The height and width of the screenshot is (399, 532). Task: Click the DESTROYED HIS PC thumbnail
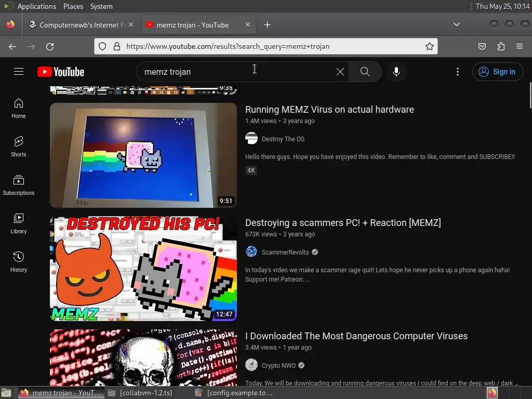pos(143,269)
